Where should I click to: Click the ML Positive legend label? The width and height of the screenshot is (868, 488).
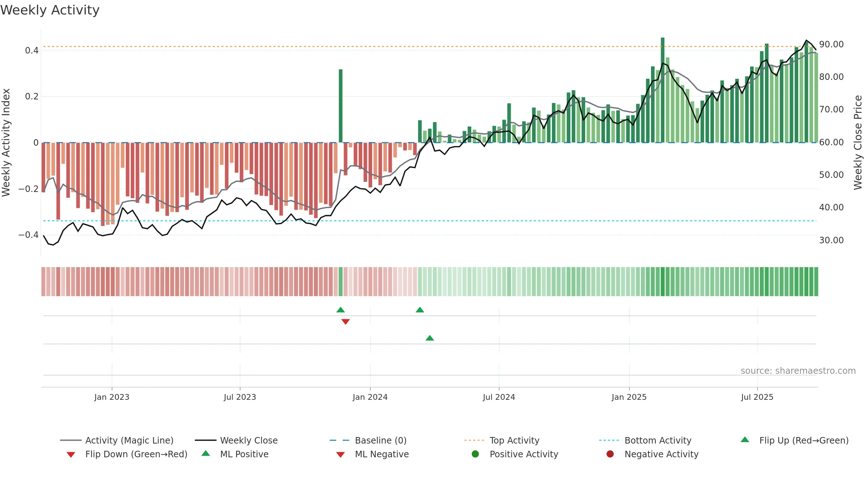244,454
